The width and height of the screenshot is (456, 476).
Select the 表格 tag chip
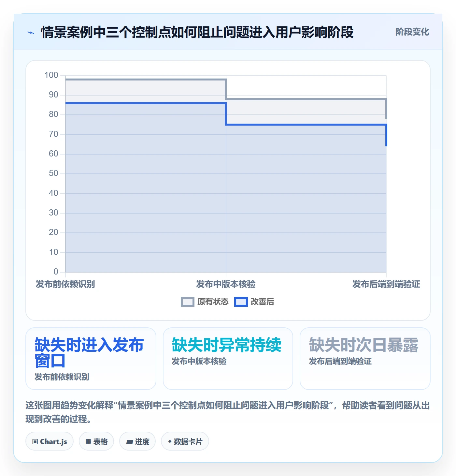coord(96,441)
